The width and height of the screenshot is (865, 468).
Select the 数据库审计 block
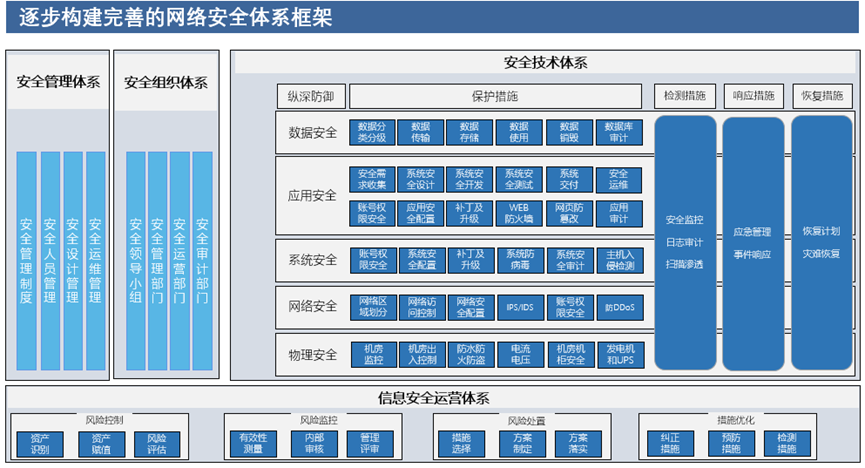click(x=618, y=133)
